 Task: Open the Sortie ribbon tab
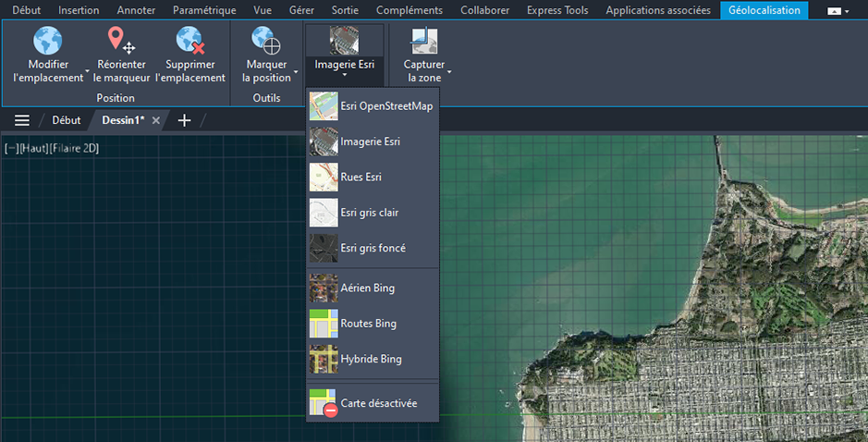coord(345,10)
